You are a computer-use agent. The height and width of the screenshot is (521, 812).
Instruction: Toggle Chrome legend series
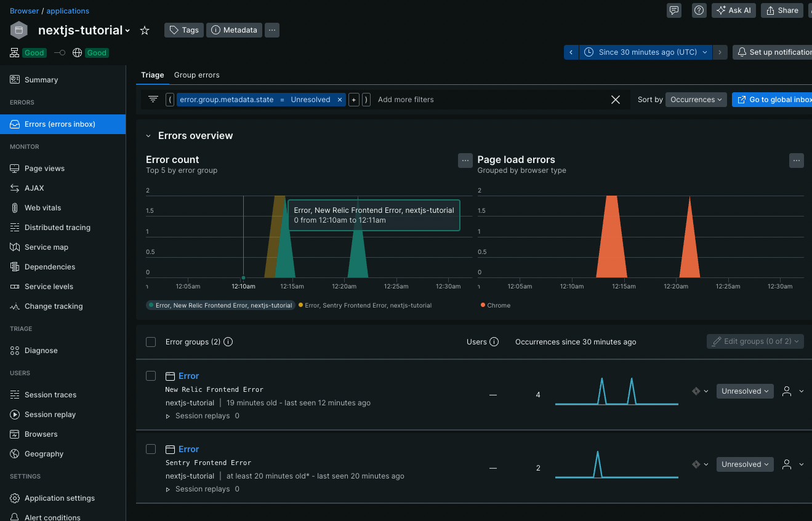click(x=496, y=305)
